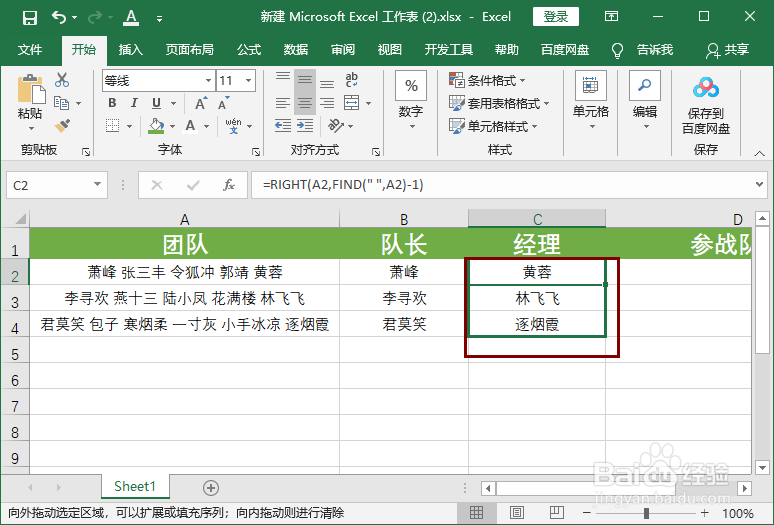
Task: Open the font size dropdown
Action: (248, 80)
